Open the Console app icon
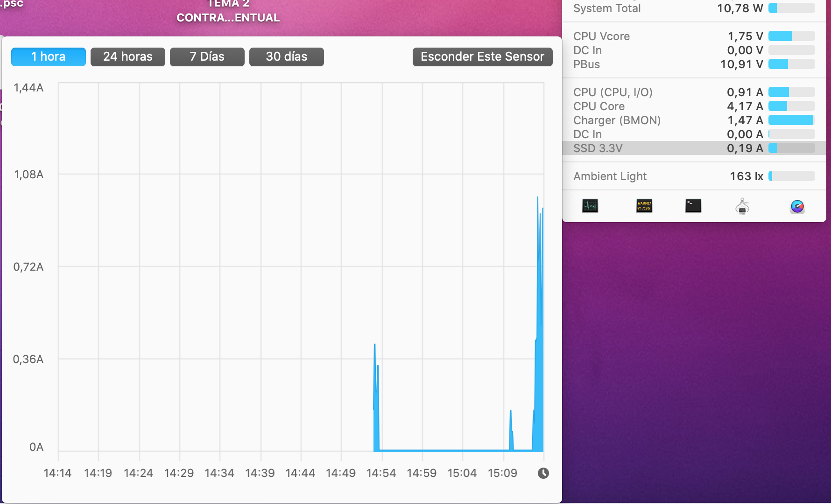831x504 pixels. (x=644, y=206)
